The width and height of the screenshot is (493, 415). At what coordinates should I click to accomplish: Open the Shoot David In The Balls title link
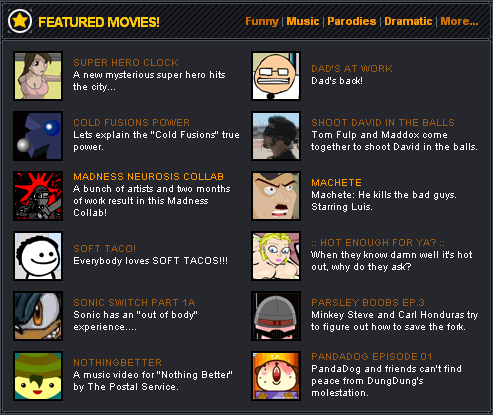click(x=383, y=123)
